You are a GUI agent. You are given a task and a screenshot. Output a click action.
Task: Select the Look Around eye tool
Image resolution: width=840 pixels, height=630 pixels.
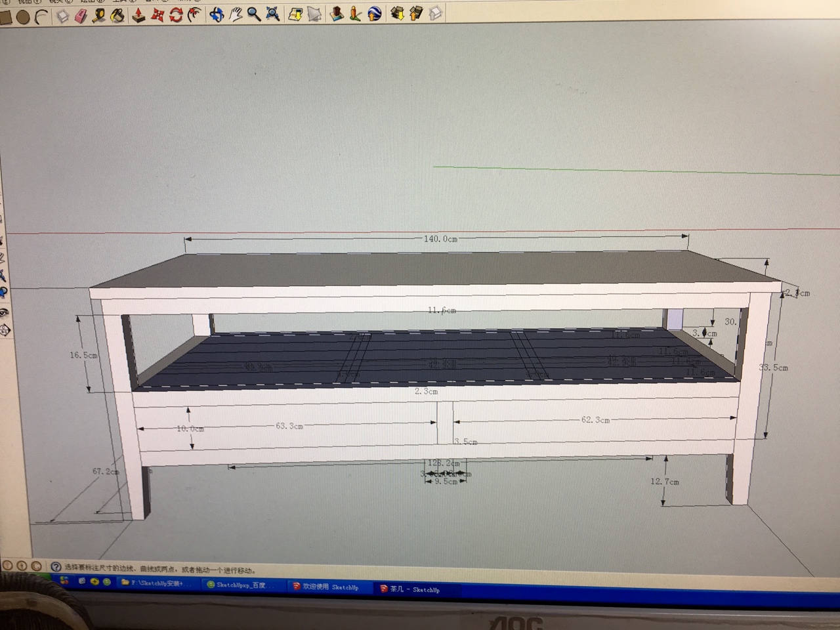[3, 312]
